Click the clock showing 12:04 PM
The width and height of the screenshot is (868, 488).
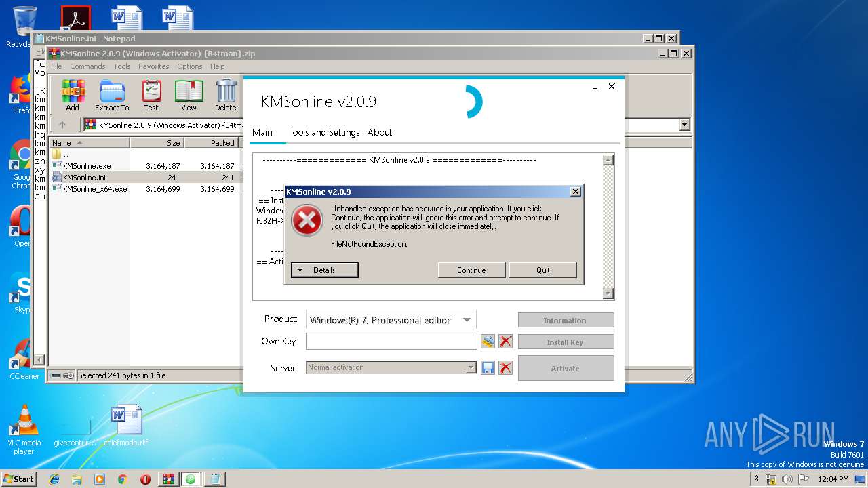[832, 479]
